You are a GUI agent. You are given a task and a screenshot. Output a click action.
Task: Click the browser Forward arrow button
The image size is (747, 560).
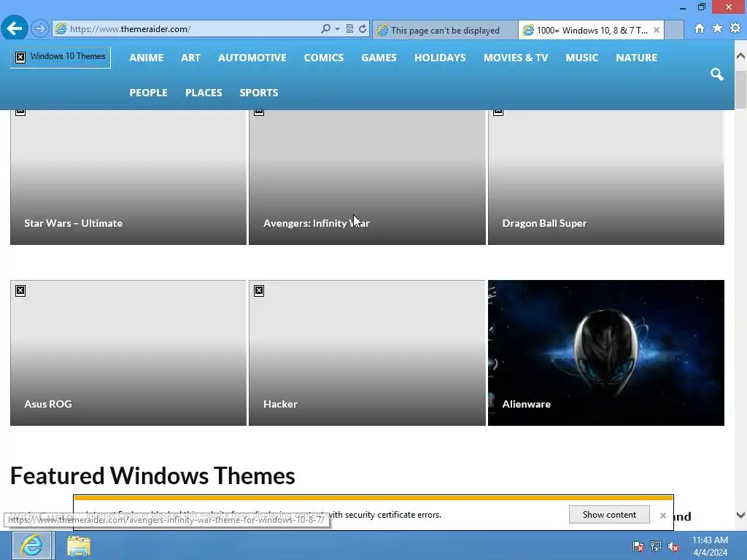(40, 29)
